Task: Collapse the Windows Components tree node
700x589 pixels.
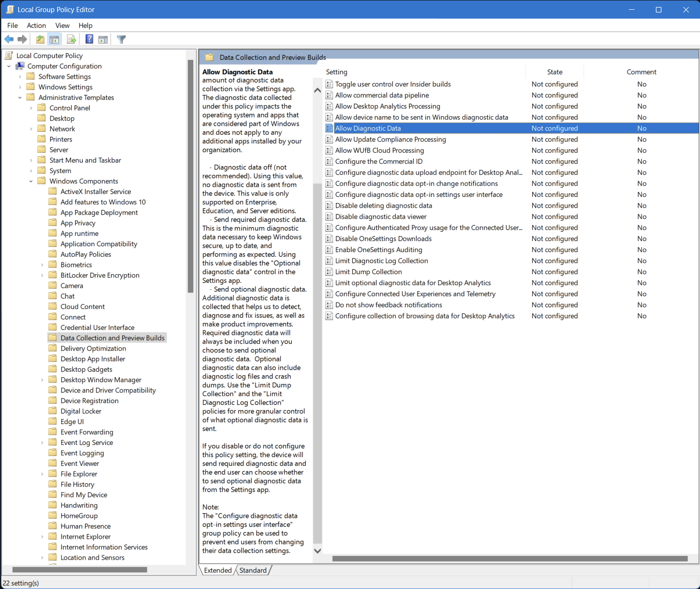Action: (x=31, y=181)
